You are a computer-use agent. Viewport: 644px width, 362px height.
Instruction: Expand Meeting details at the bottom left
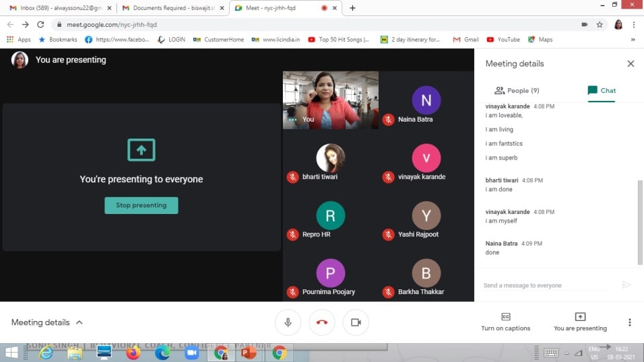(47, 322)
